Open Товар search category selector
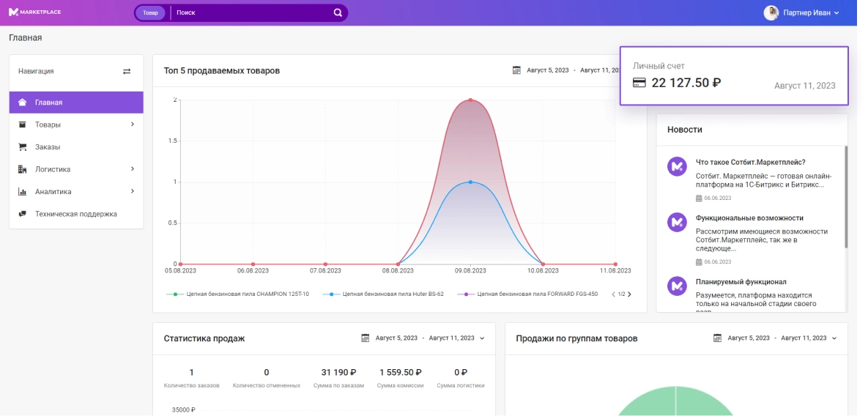This screenshot has width=868, height=416. coord(150,12)
